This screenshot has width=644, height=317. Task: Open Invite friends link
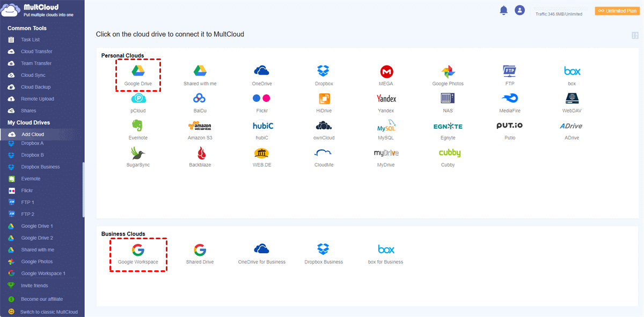pyautogui.click(x=34, y=285)
